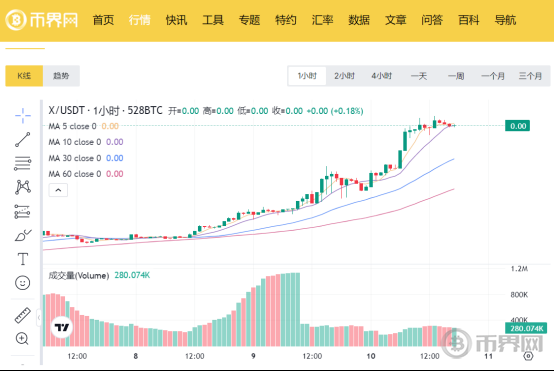
Task: Select the 2小时 interval
Action: [x=344, y=76]
